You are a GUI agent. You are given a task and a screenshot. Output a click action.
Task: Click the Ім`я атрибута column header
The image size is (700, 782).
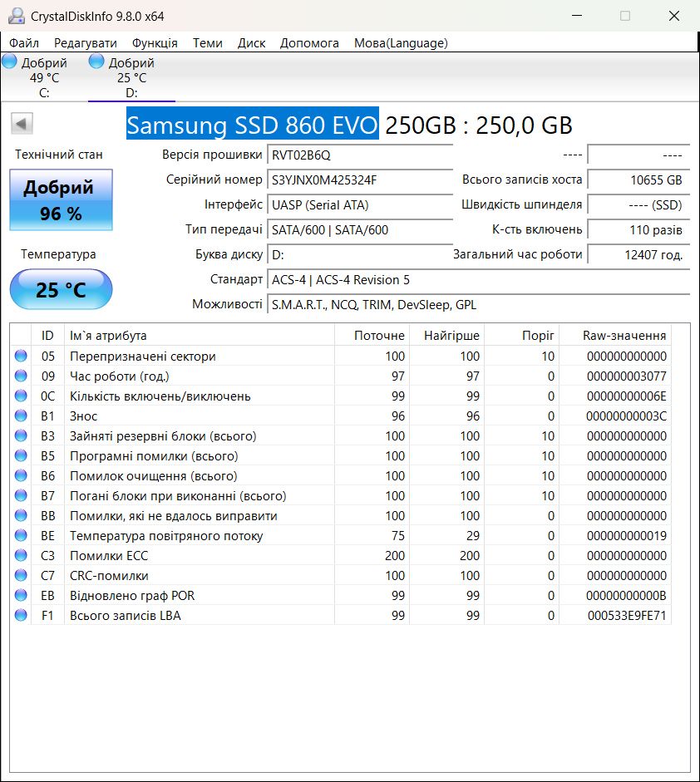click(199, 335)
